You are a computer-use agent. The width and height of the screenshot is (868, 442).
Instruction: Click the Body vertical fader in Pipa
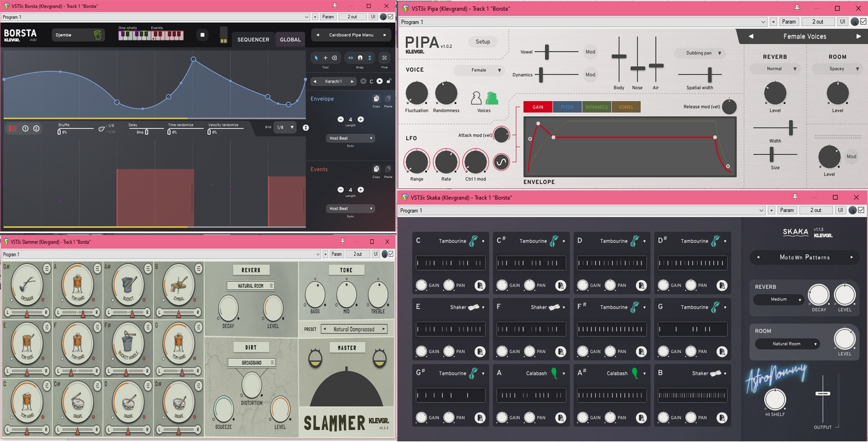pyautogui.click(x=619, y=58)
